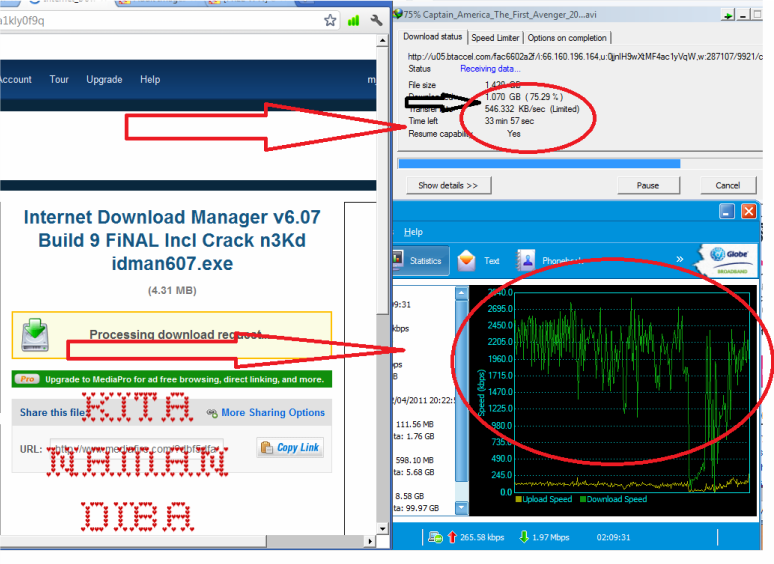Click the scroll down arrow on browser page

pos(382,529)
